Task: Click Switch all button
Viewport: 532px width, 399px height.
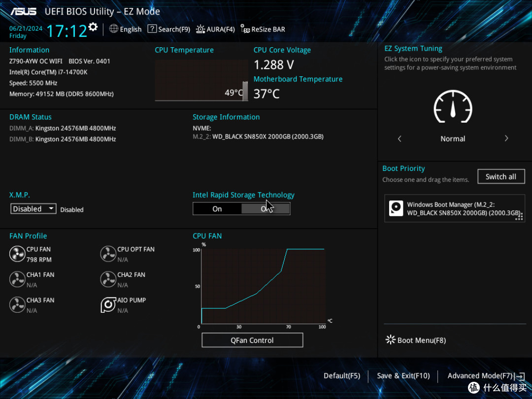Action: coord(501,176)
